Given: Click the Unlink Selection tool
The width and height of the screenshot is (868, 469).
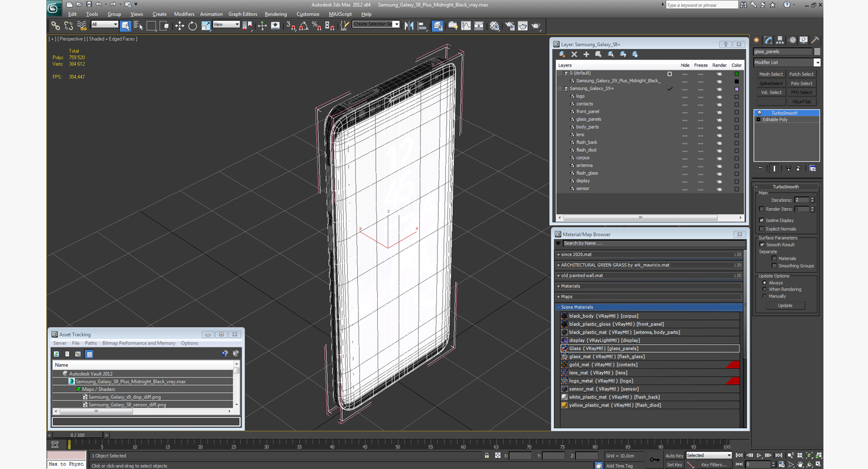Looking at the screenshot, I should pos(69,26).
